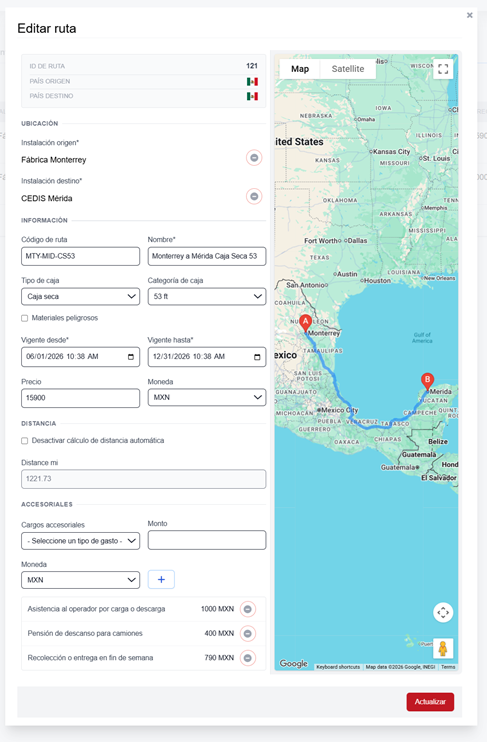Open calendar picker for Vigente hasta
Viewport: 487px width, 742px height.
[x=257, y=357]
